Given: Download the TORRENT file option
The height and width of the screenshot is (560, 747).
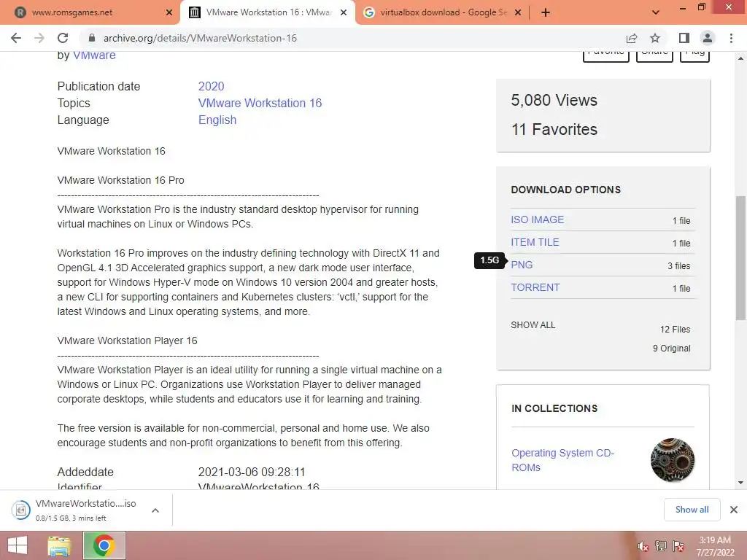Looking at the screenshot, I should (x=535, y=287).
